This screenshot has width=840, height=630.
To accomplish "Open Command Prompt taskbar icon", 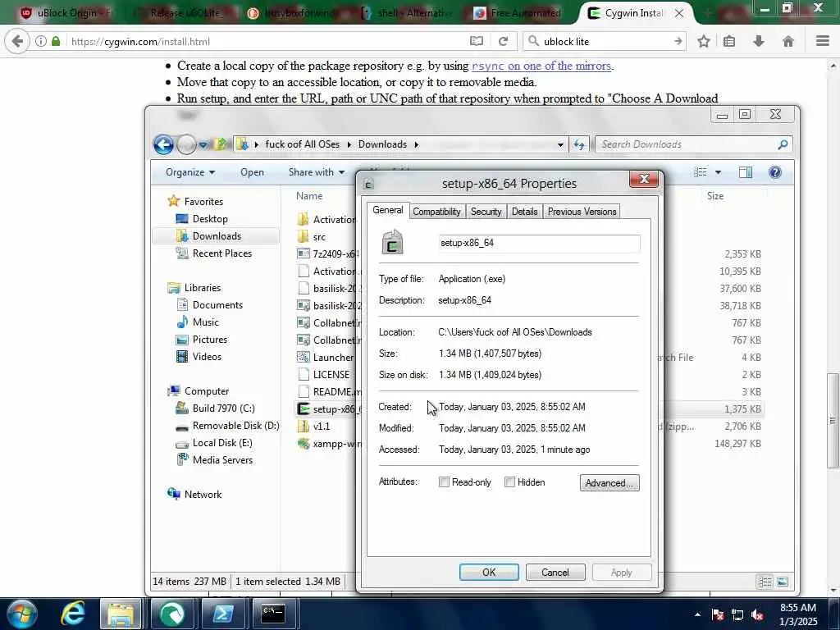I will coord(273,614).
